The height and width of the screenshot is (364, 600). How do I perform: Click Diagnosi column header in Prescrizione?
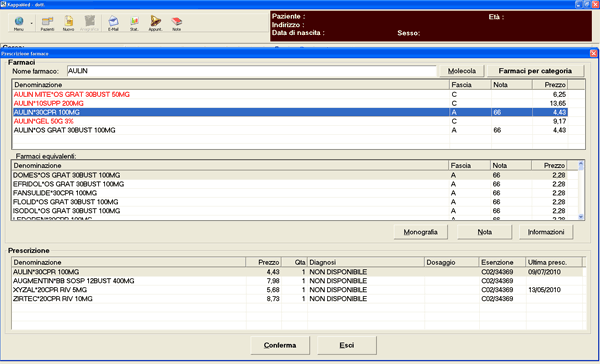pyautogui.click(x=366, y=262)
